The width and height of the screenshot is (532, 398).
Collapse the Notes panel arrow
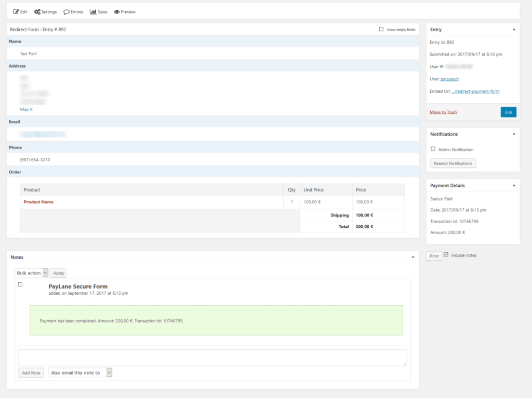[x=413, y=257]
